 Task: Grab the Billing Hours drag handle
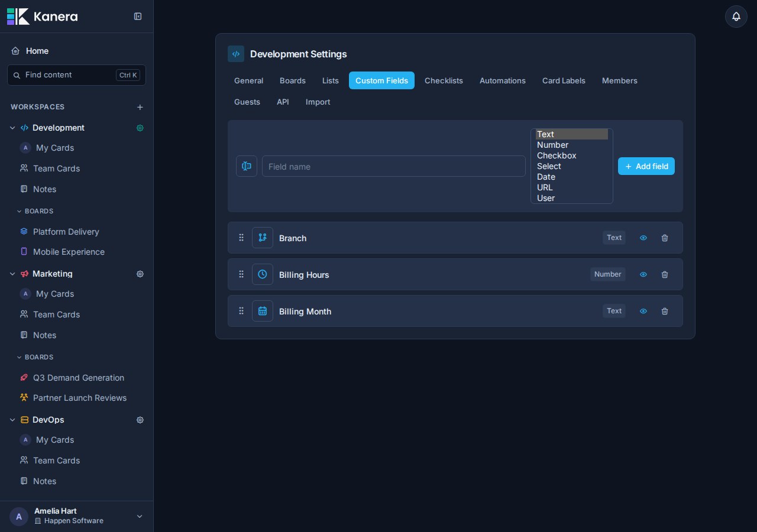coord(241,274)
